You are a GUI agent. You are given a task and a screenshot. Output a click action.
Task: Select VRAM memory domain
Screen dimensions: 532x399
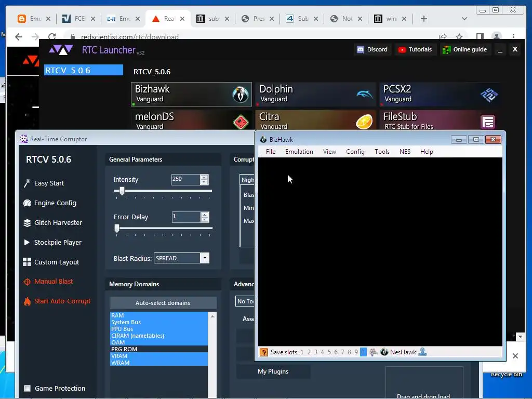coord(159,356)
